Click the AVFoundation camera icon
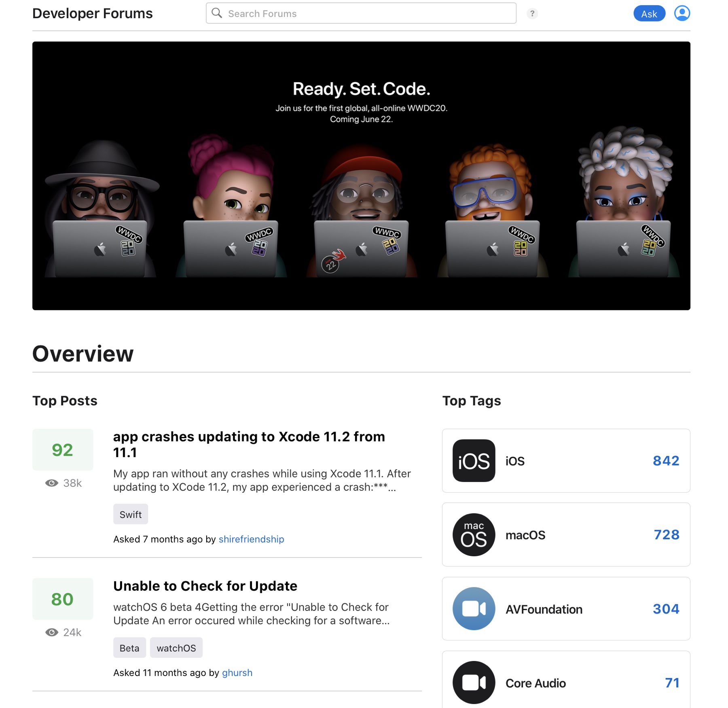Screen dimensions: 728x708 (474, 609)
